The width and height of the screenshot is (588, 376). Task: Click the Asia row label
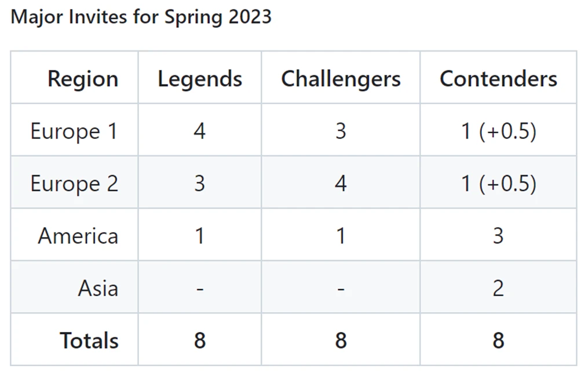[x=98, y=289]
